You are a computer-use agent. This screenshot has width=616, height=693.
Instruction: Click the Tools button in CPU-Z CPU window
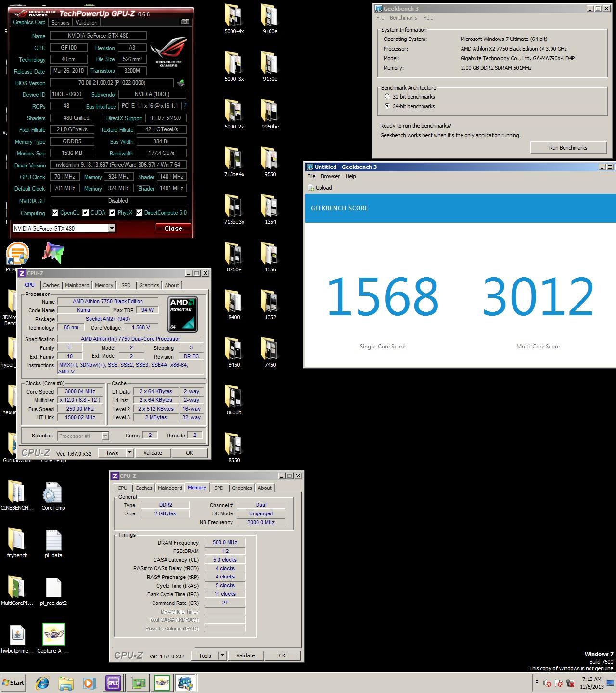(112, 453)
